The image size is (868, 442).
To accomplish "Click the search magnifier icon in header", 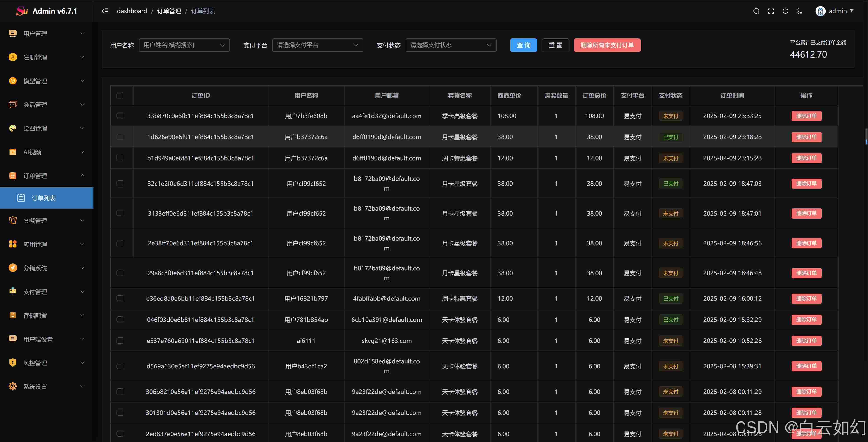I will point(756,11).
